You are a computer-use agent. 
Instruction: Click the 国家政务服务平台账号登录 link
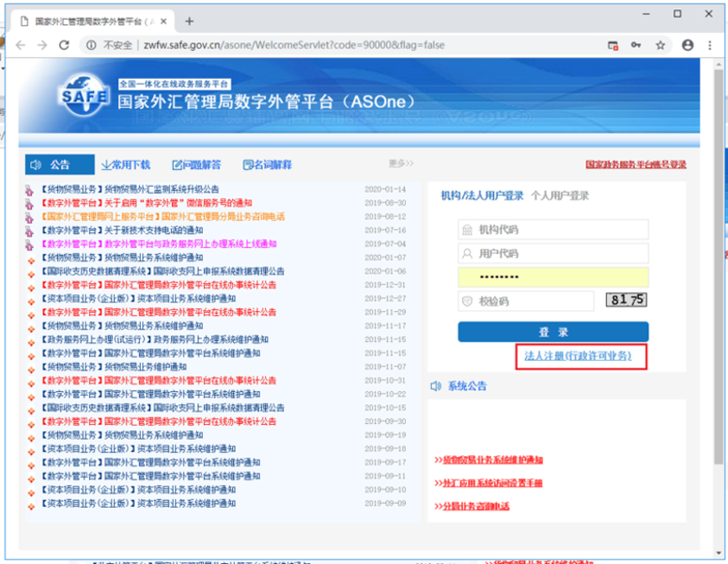pyautogui.click(x=635, y=164)
